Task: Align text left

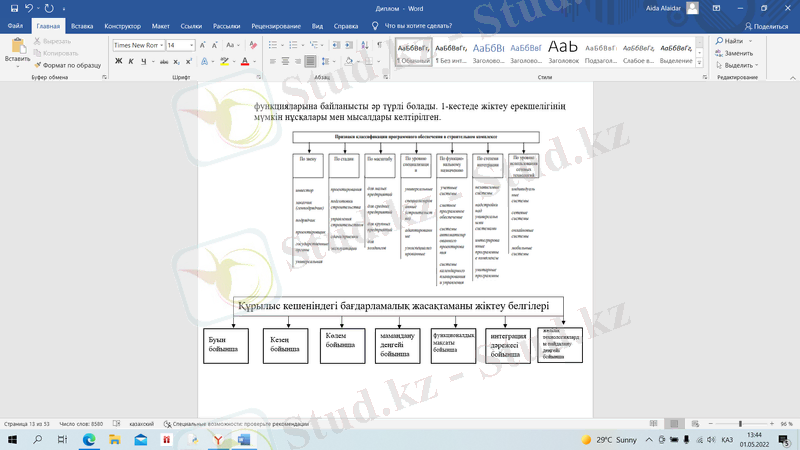Action: click(273, 61)
